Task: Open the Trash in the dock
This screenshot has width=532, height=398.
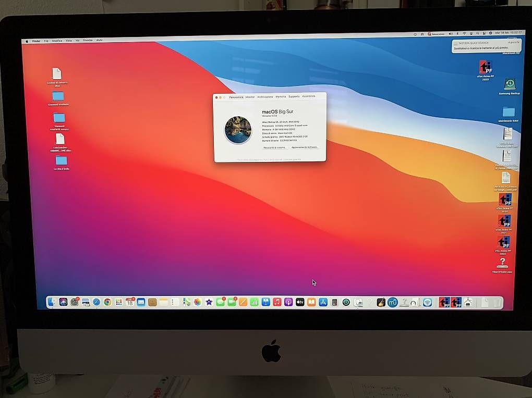Action: pos(497,303)
